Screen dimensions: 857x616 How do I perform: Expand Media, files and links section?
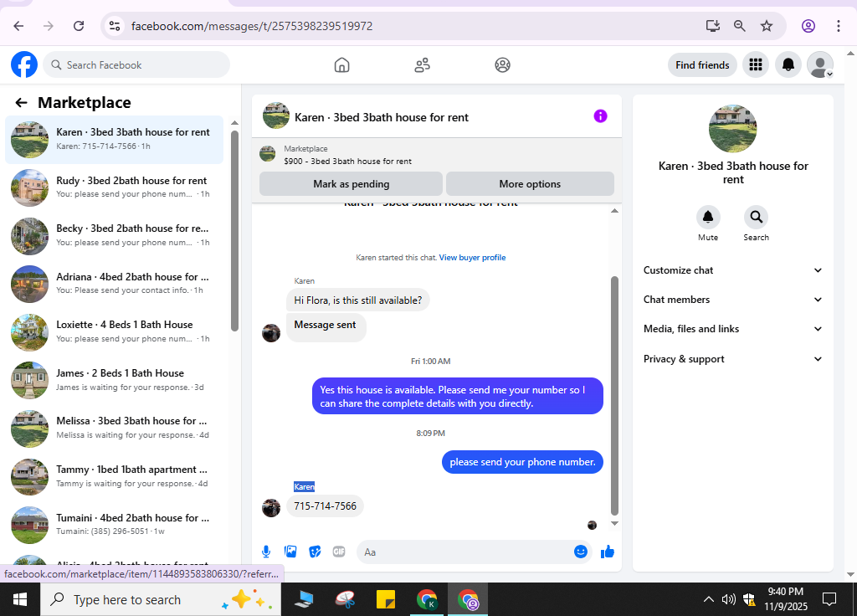click(733, 328)
